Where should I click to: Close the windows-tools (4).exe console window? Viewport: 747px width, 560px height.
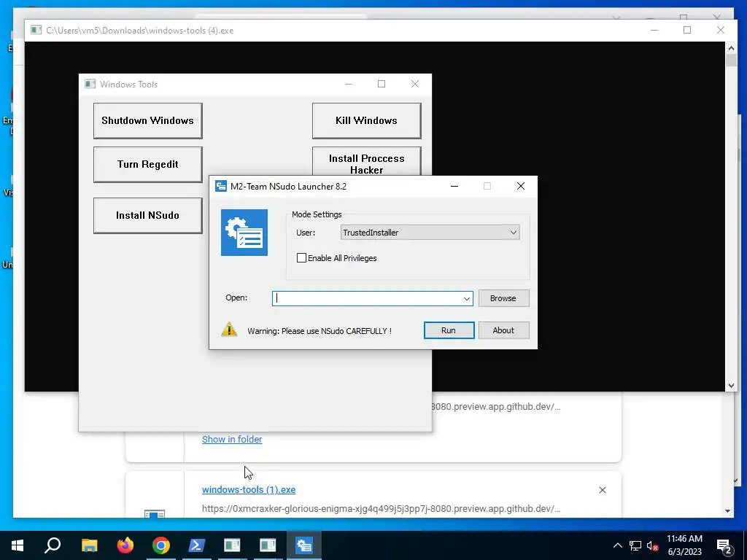click(x=720, y=30)
